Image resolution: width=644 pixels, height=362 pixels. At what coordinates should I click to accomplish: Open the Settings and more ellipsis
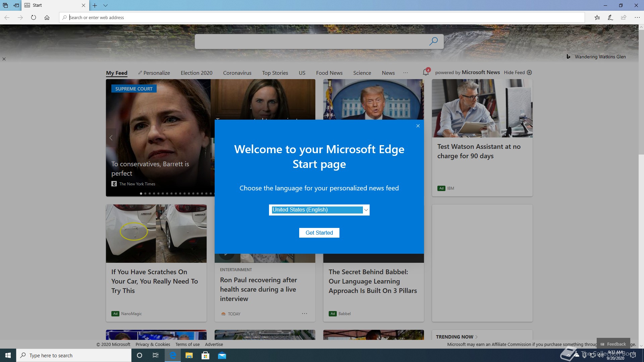coord(637,17)
